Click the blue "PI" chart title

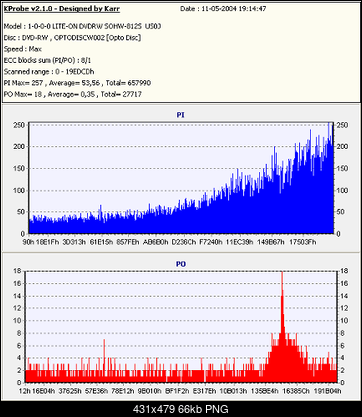181,115
